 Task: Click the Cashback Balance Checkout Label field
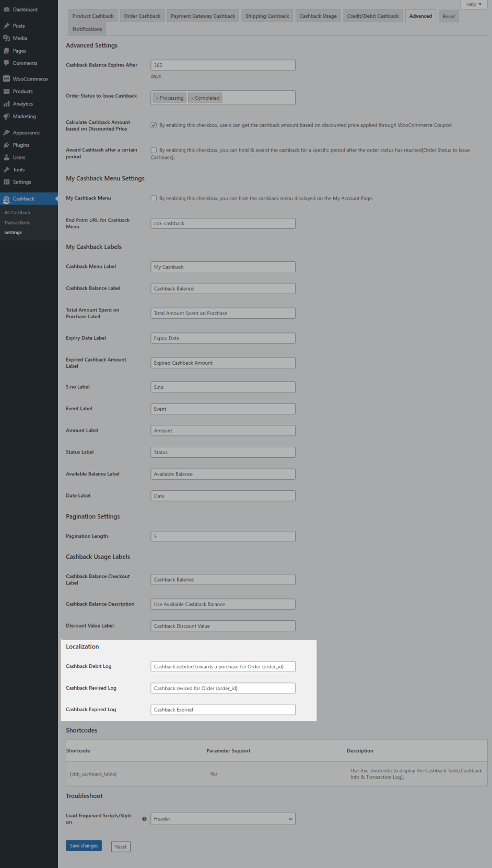point(223,580)
